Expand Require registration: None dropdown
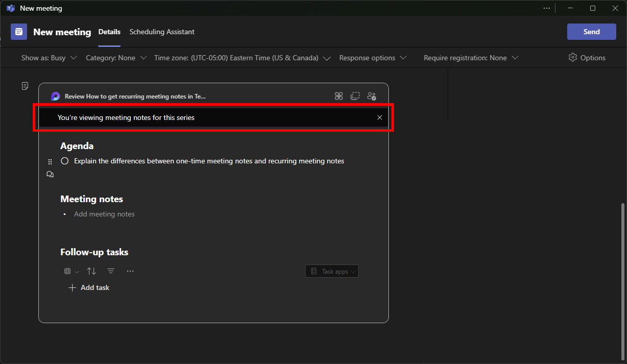The height and width of the screenshot is (364, 627). click(471, 58)
